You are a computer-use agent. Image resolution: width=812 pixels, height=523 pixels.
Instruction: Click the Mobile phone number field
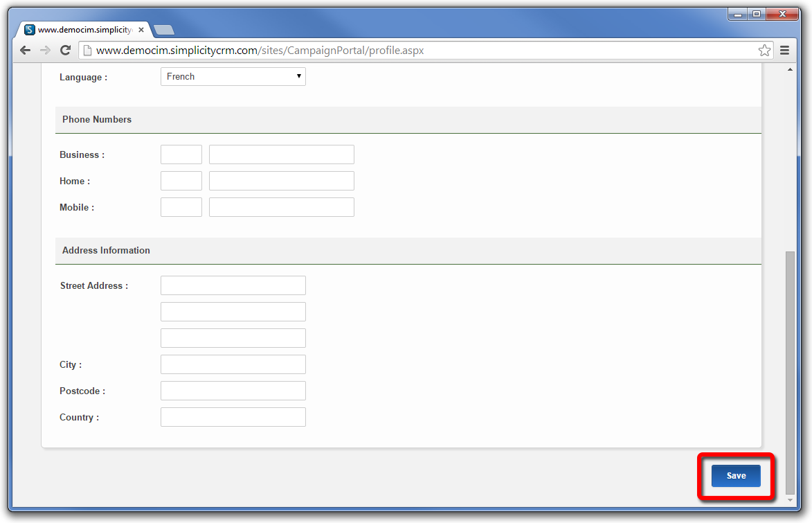[x=282, y=207]
